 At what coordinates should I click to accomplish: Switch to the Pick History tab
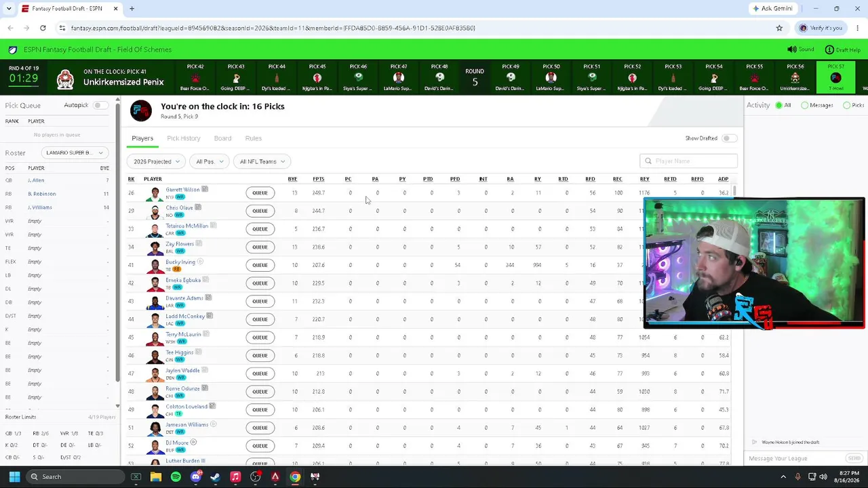[184, 138]
